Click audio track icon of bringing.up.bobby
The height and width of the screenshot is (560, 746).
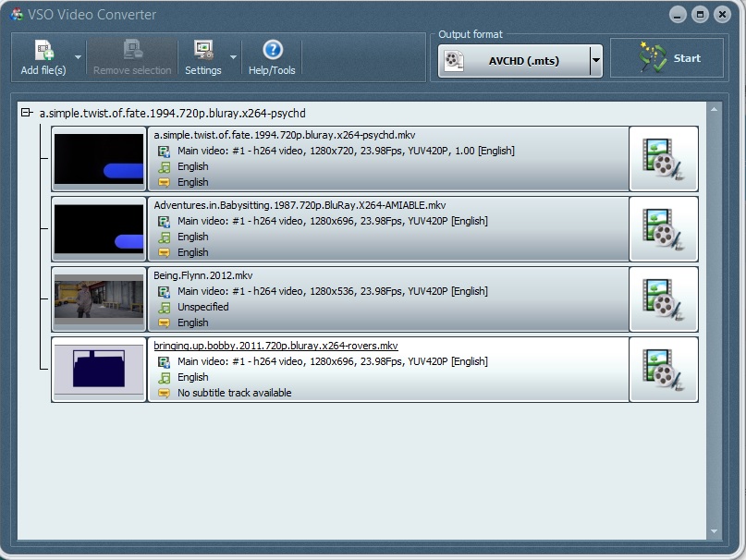coord(165,378)
